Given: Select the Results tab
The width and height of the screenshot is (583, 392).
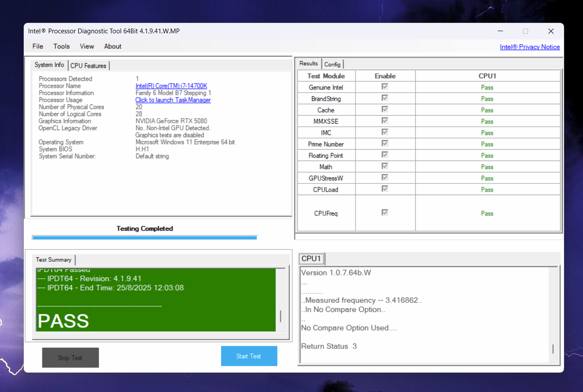Looking at the screenshot, I should tap(309, 64).
